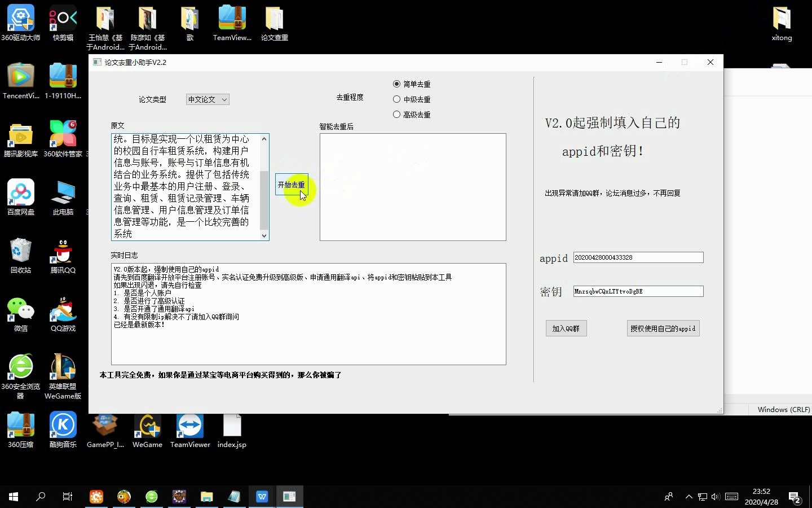812x508 pixels.
Task: Open the 360驱动大师 desktop icon
Action: pos(21,23)
